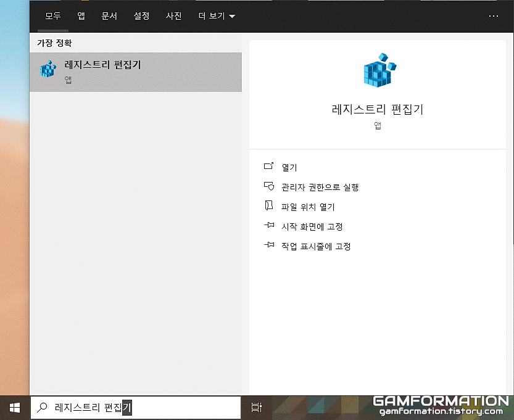
Task: Click the magnifier icon in search box
Action: pos(42,407)
